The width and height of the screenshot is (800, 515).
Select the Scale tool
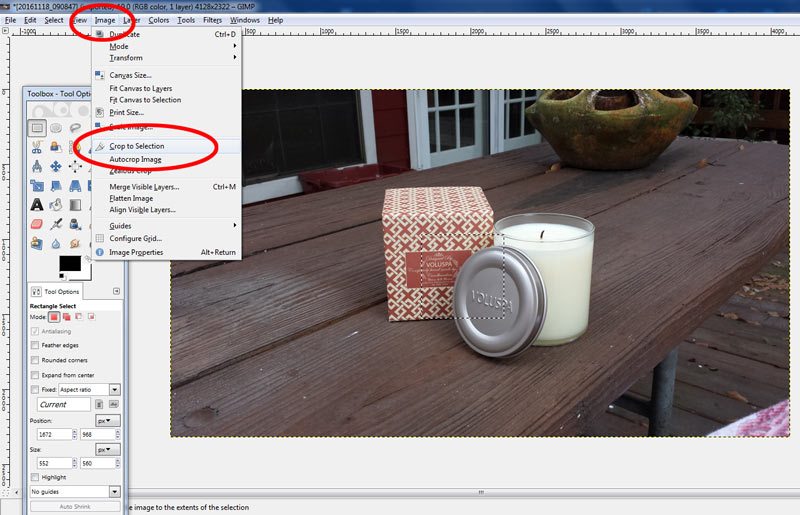coord(37,186)
